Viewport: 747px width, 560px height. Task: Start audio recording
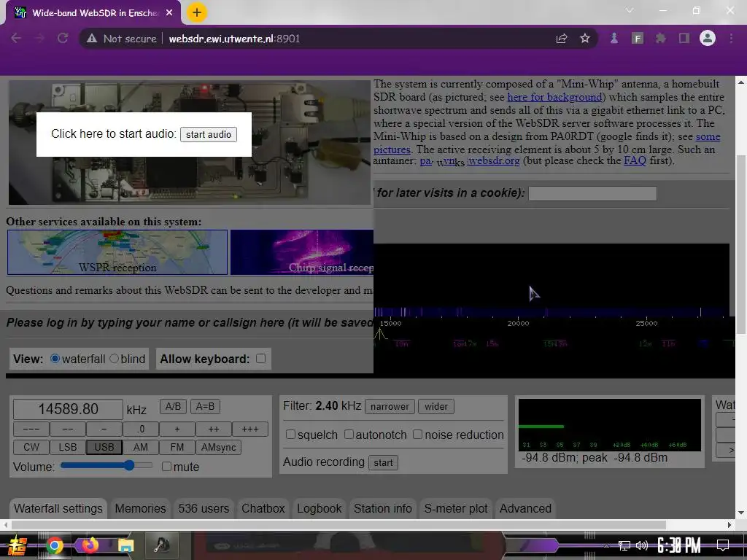click(383, 462)
